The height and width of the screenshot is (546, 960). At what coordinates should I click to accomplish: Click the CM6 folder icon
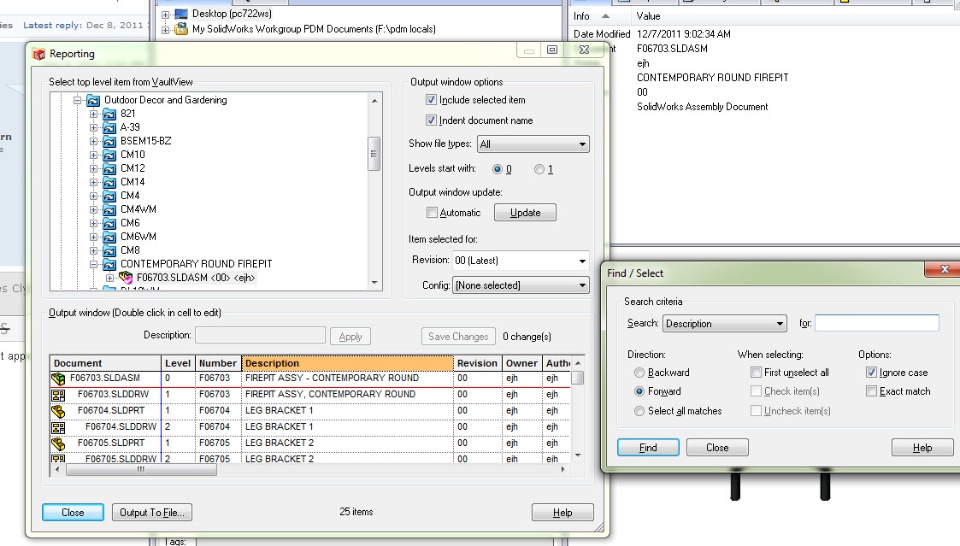110,223
